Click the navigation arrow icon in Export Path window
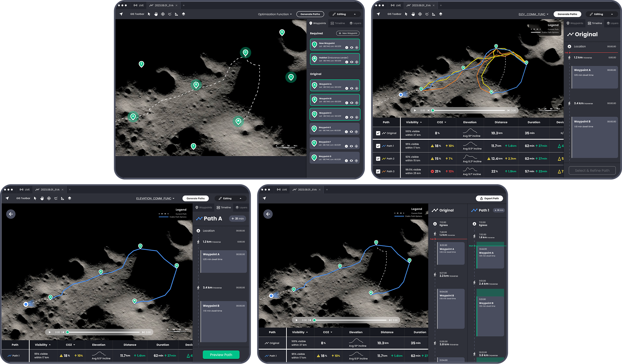The height and width of the screenshot is (364, 622). tap(264, 198)
